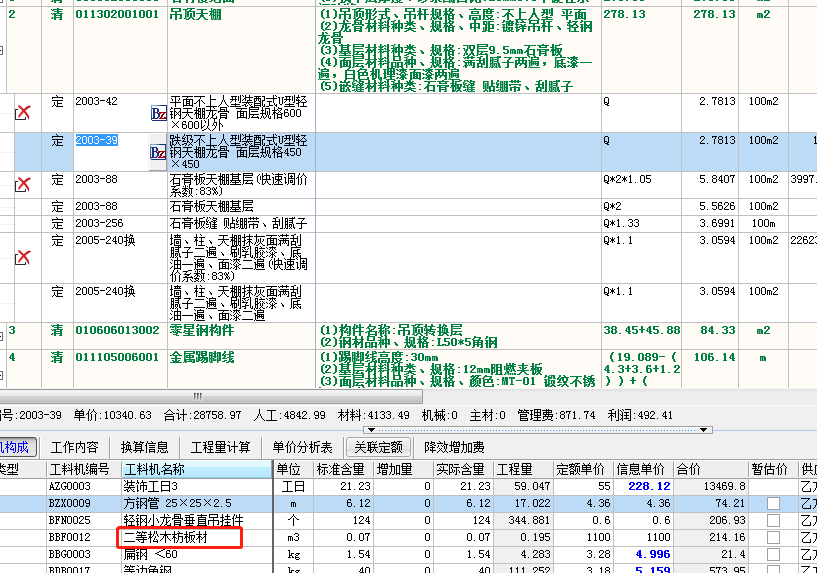This screenshot has width=817, height=573.
Task: Click the 信息单价 column header
Action: [x=643, y=469]
